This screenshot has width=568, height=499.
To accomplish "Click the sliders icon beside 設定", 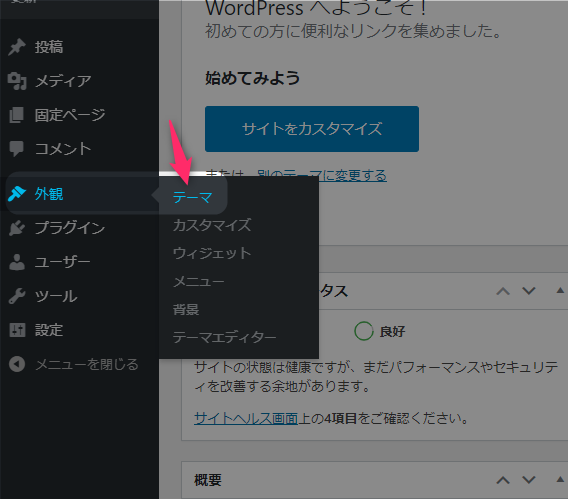I will 17,330.
